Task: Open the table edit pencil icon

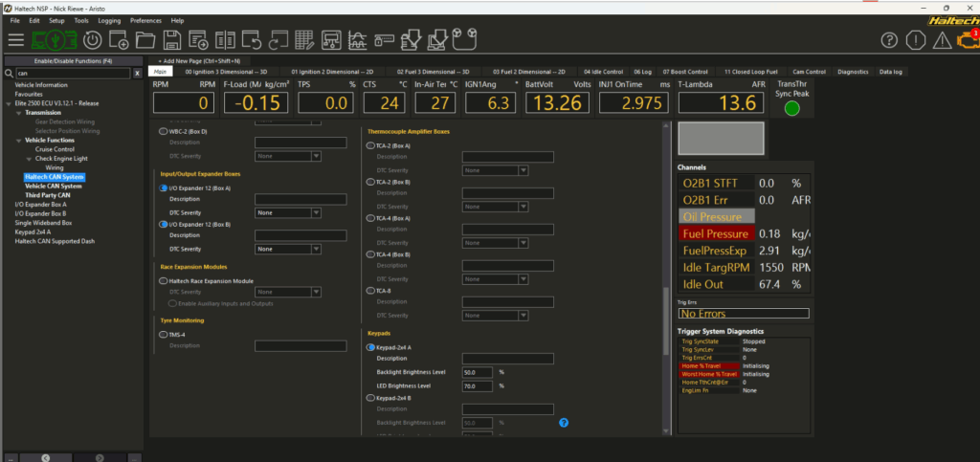Action: point(304,40)
